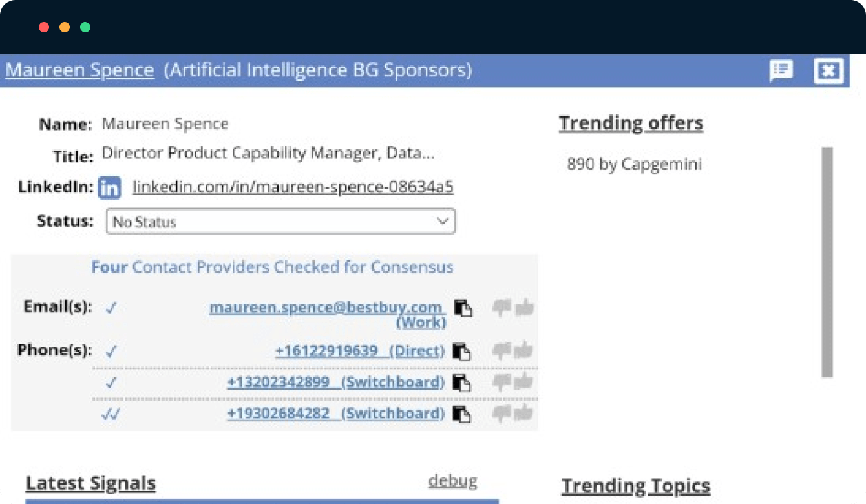Copy the +13202342899 switchboard number

pyautogui.click(x=461, y=383)
